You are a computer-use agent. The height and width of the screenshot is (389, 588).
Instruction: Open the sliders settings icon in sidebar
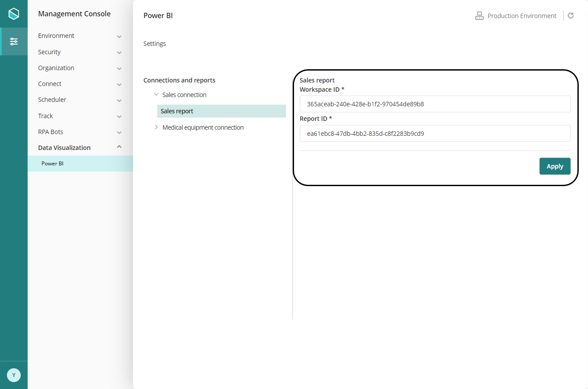pos(14,41)
